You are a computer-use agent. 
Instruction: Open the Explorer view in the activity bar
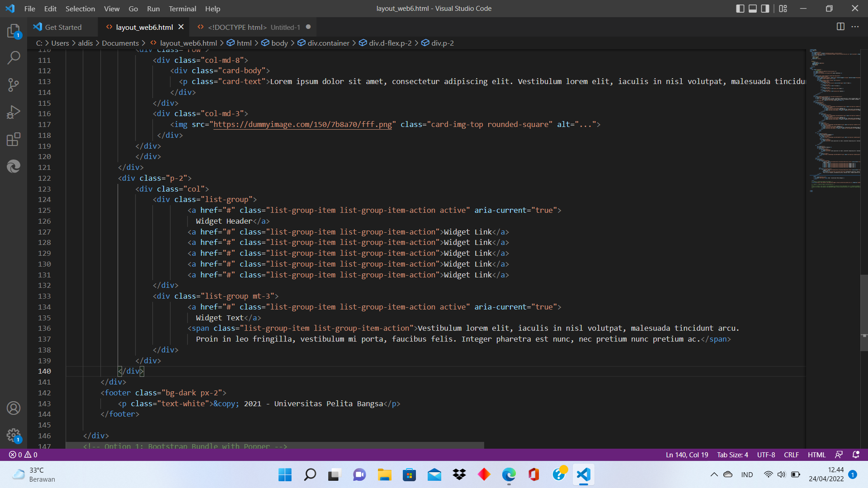(x=13, y=31)
